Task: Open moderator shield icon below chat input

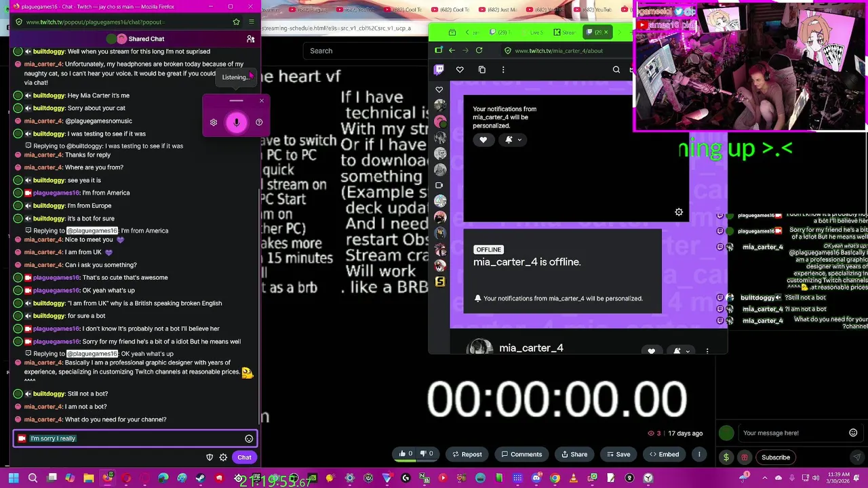Action: pos(210,457)
